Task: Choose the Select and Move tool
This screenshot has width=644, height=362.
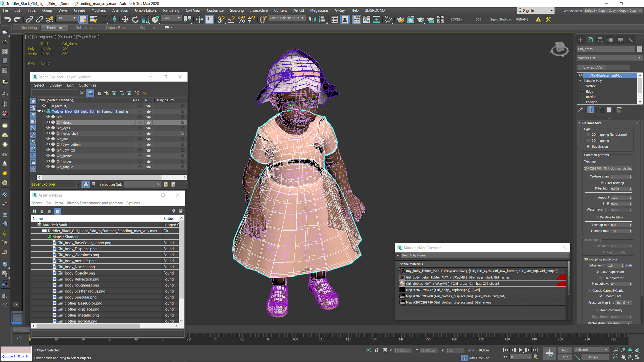Action: click(x=125, y=19)
